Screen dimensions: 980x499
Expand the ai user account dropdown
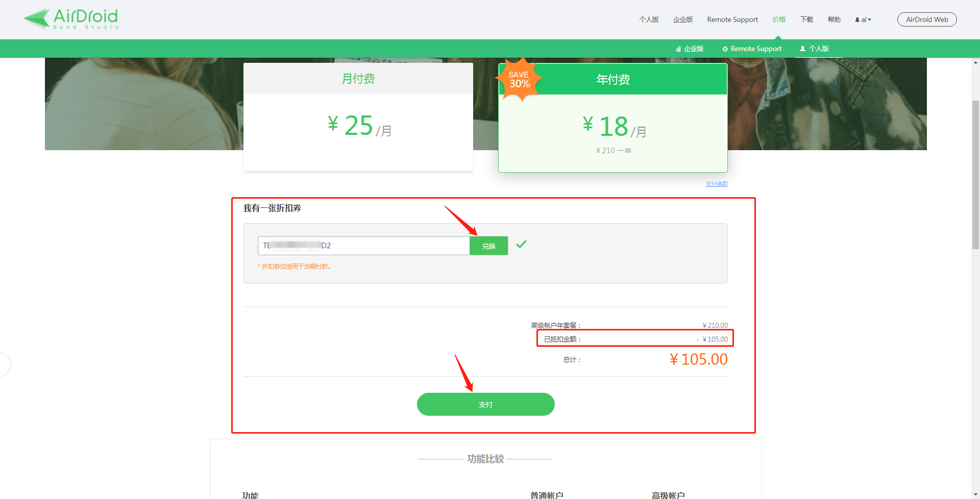click(x=863, y=19)
